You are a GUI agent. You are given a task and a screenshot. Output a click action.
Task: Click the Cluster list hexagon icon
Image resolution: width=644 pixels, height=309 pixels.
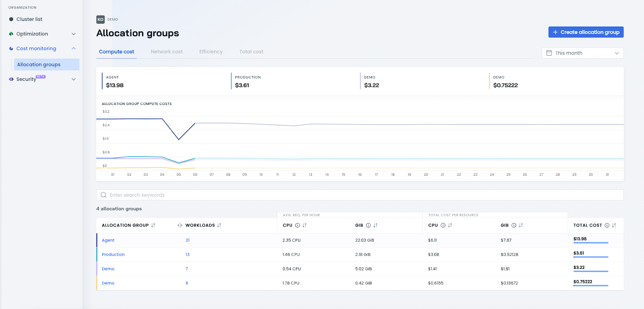click(x=11, y=19)
